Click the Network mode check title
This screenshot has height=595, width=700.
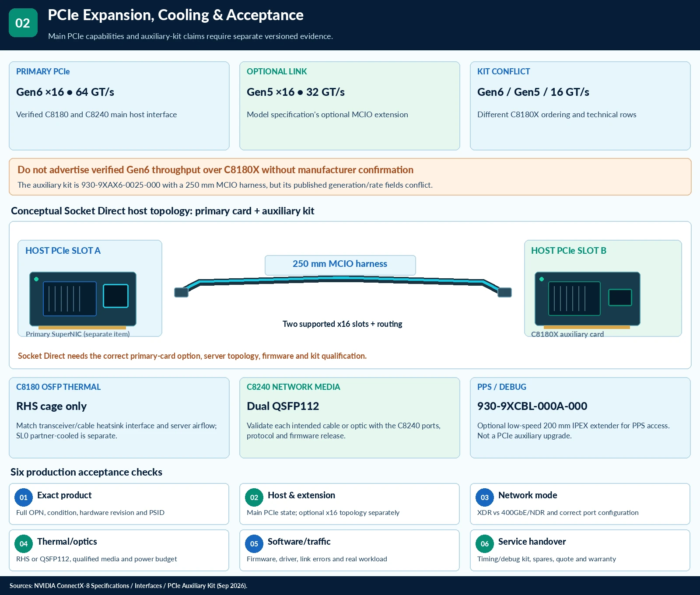click(528, 495)
